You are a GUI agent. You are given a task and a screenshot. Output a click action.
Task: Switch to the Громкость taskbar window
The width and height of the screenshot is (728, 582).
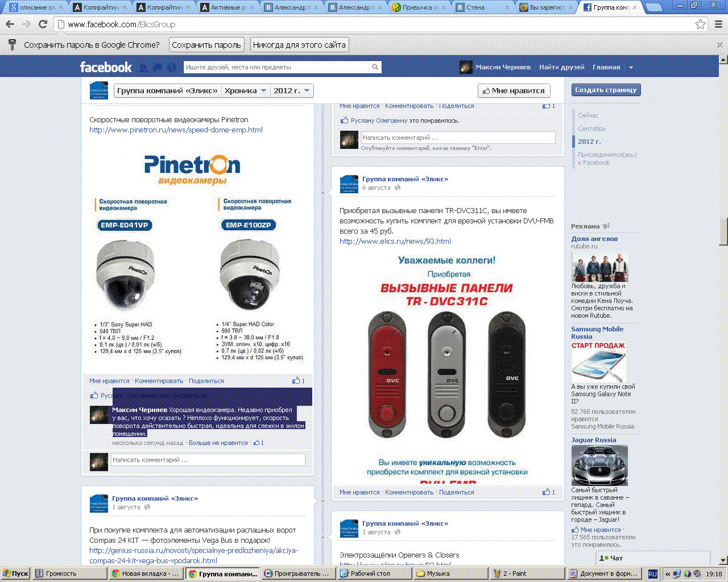71,573
